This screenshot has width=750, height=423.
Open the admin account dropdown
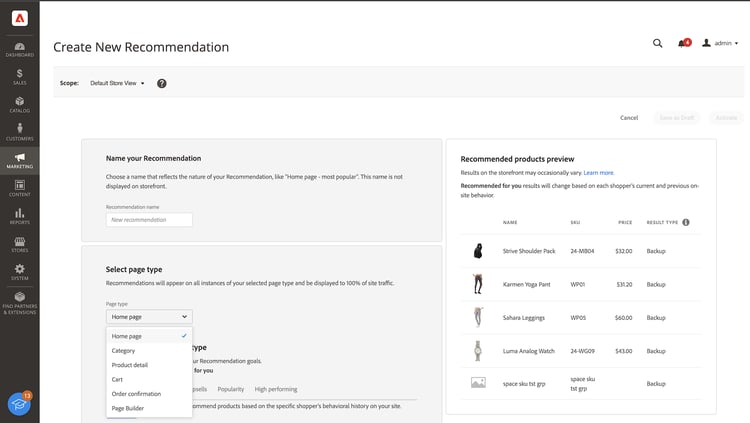720,43
